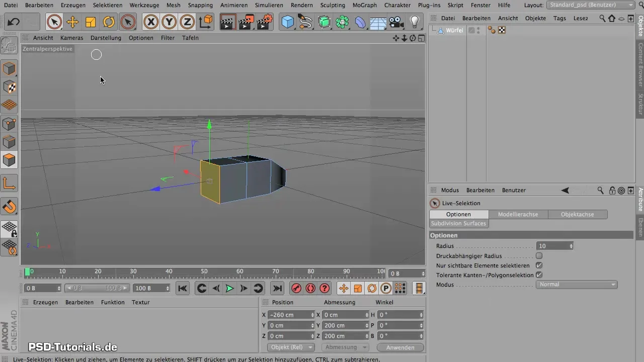This screenshot has width=644, height=362.
Task: Open Layout dropdown Standard_psd
Action: click(x=591, y=5)
